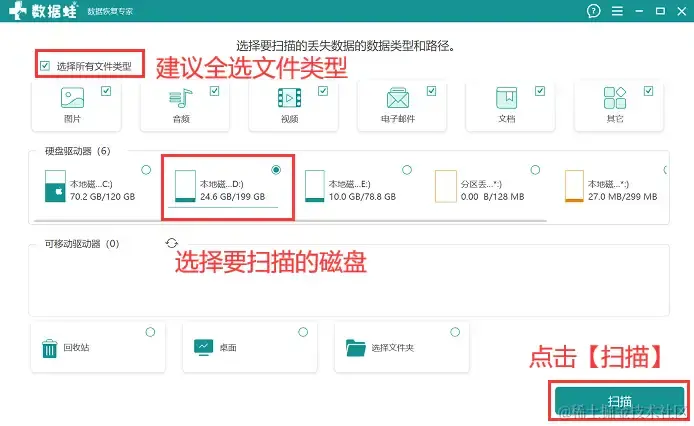Toggle 选择所有文件类型 checkbox

coord(45,66)
